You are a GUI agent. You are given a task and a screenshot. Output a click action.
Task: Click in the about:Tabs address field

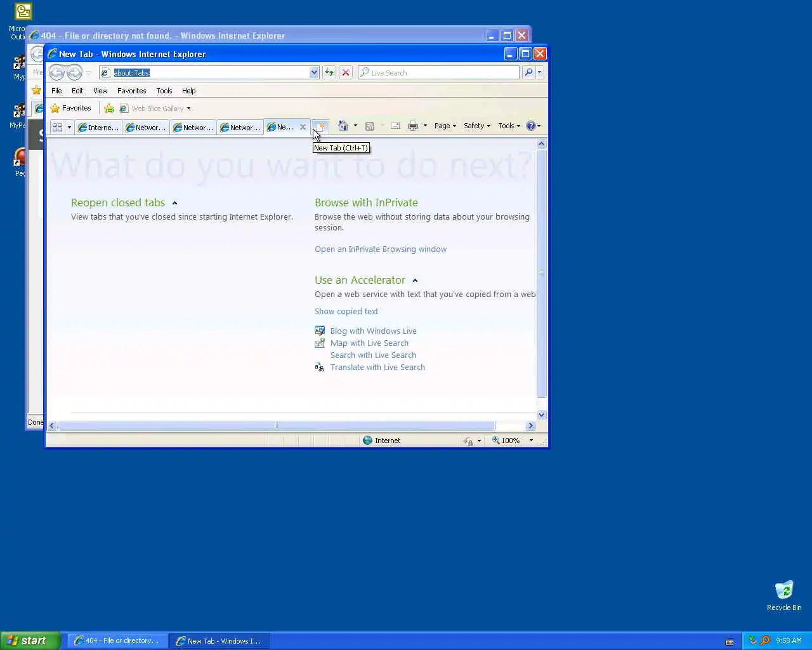(209, 73)
